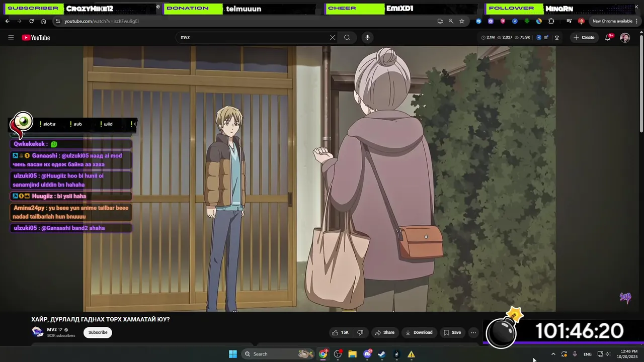Save the video to a playlist

[452, 332]
